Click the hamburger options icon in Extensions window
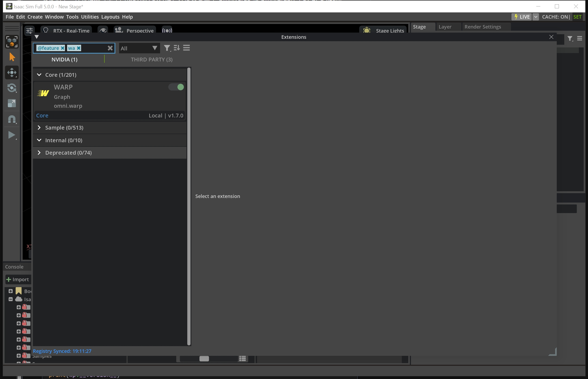 point(186,48)
